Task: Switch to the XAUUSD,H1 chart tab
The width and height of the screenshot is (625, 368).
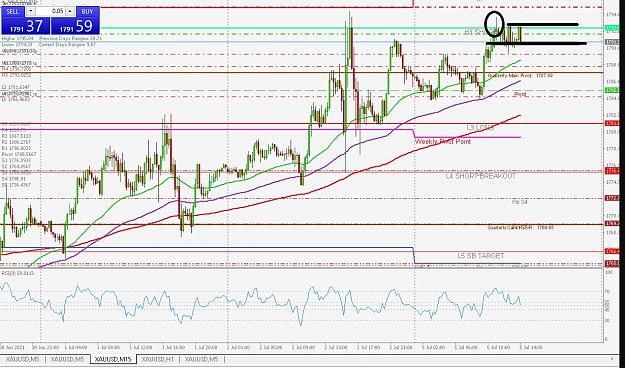Action: pos(158,360)
